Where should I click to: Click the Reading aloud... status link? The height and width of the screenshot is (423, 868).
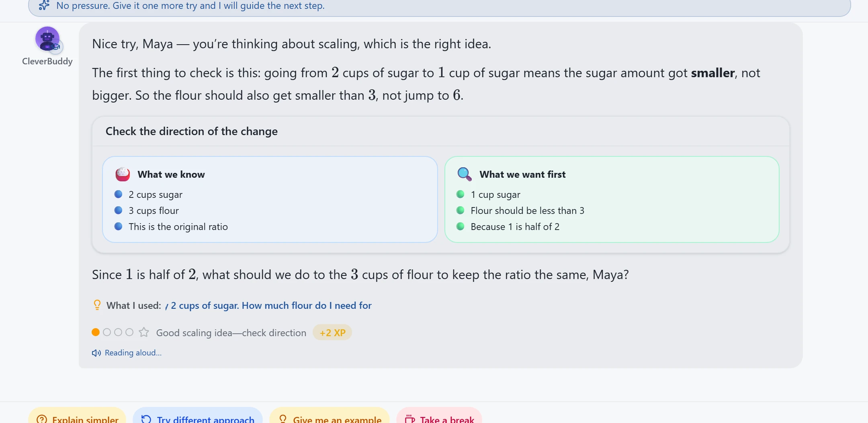tap(133, 353)
